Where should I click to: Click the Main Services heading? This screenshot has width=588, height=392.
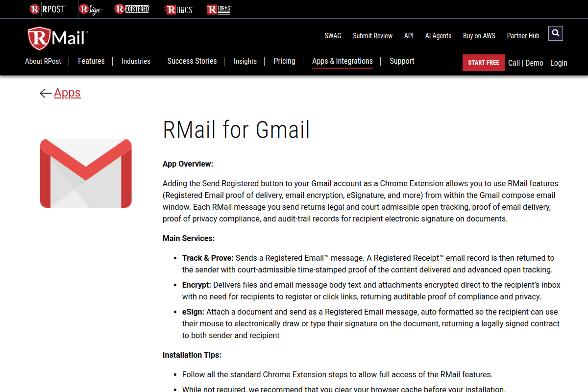point(189,239)
